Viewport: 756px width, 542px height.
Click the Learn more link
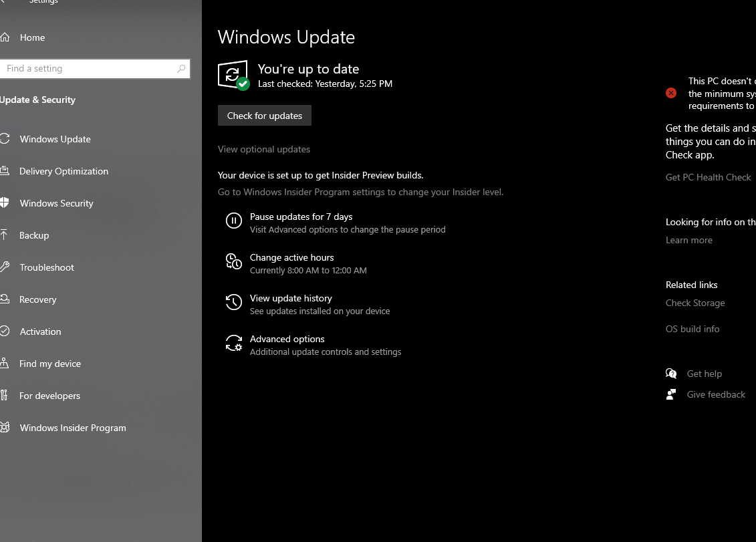(689, 240)
